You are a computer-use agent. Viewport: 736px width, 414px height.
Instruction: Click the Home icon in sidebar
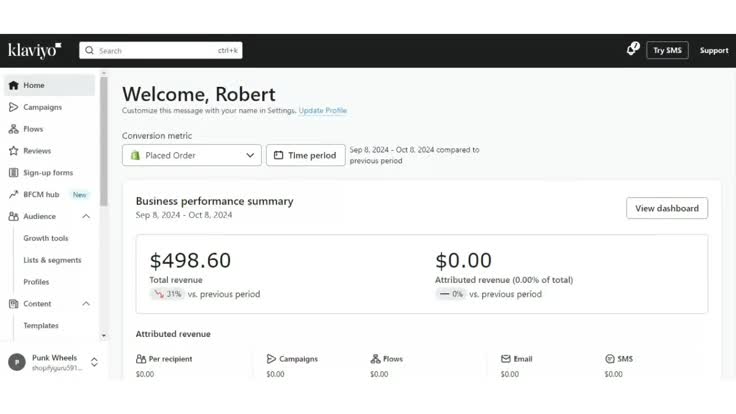pyautogui.click(x=14, y=85)
